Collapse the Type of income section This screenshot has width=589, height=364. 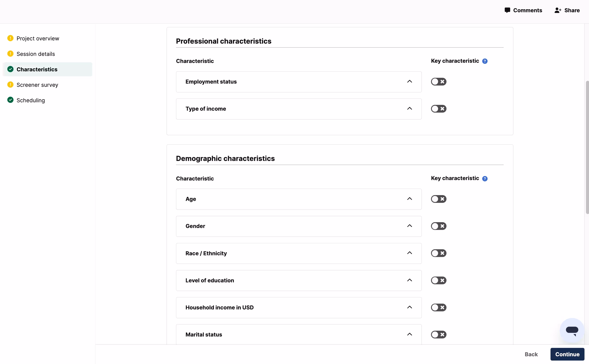tap(409, 109)
